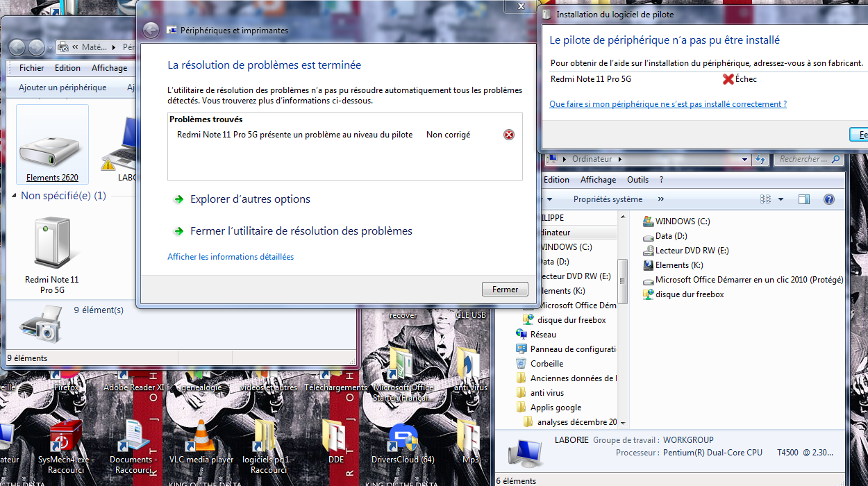Click the devices and printers camera icon in details pane

40,324
